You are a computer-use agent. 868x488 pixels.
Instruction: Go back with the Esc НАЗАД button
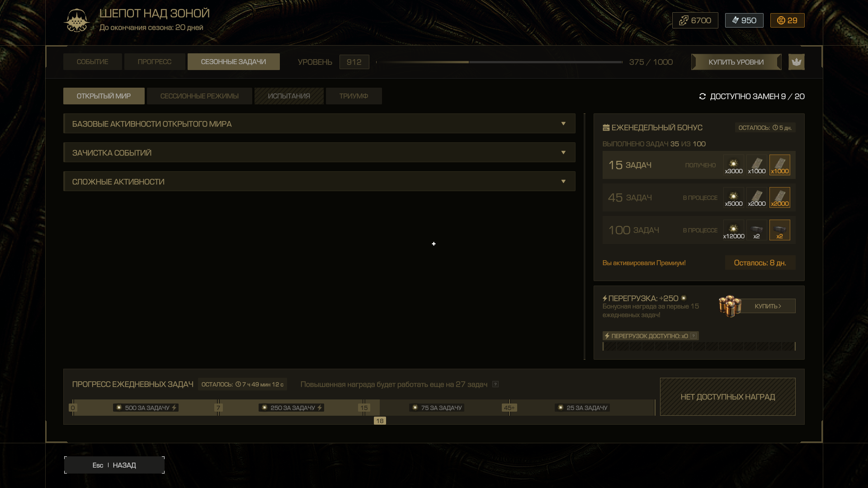[114, 465]
